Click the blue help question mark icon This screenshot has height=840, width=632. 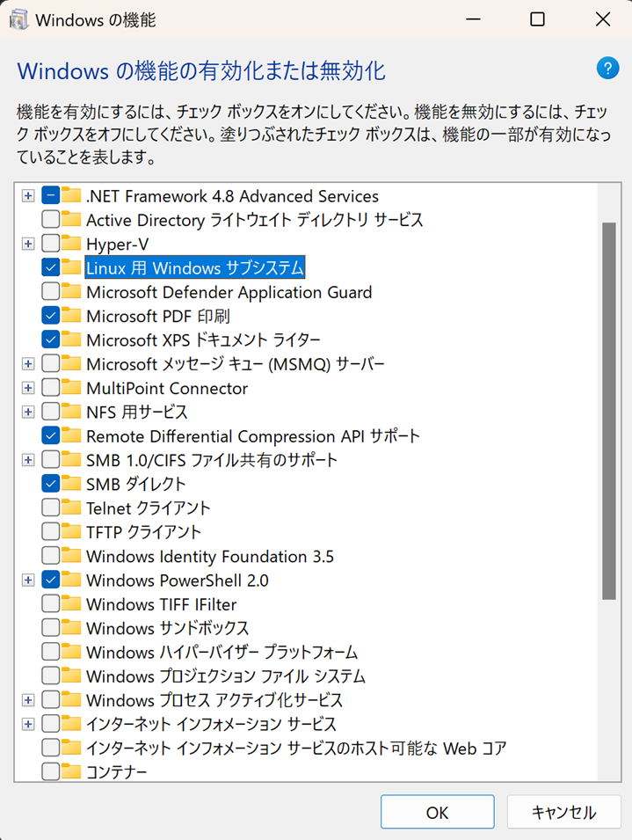(x=607, y=69)
